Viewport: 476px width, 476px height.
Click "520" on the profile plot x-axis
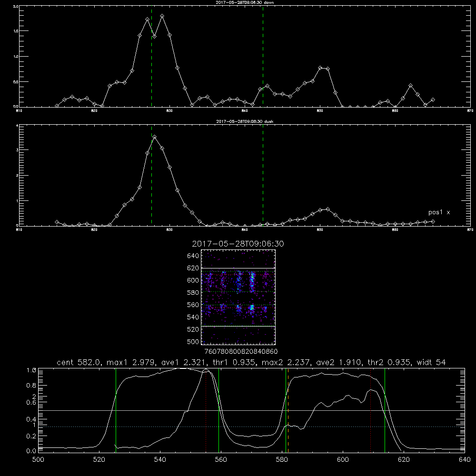pos(99,460)
